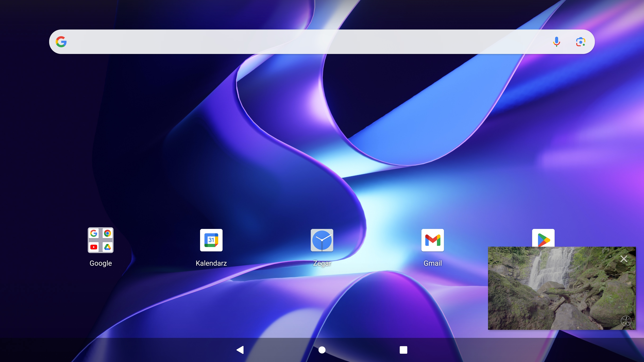The image size is (644, 362).
Task: Open the Gmail app
Action: point(433,240)
